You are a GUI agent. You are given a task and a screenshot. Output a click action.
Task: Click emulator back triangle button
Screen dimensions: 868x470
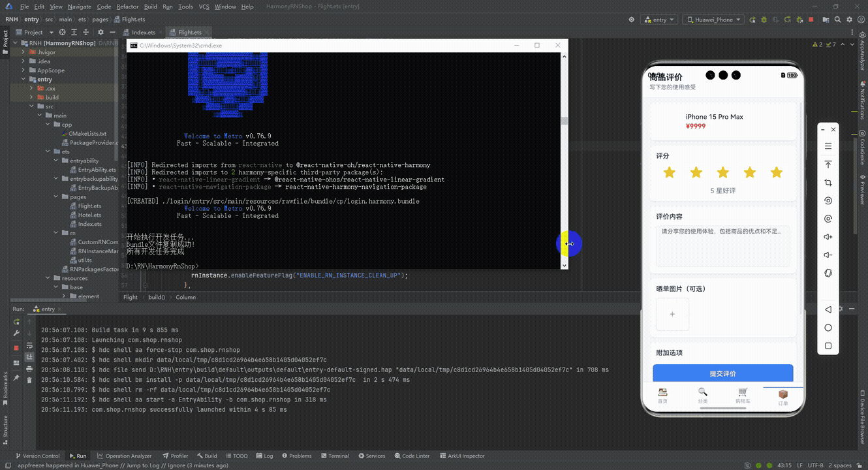[x=828, y=309]
